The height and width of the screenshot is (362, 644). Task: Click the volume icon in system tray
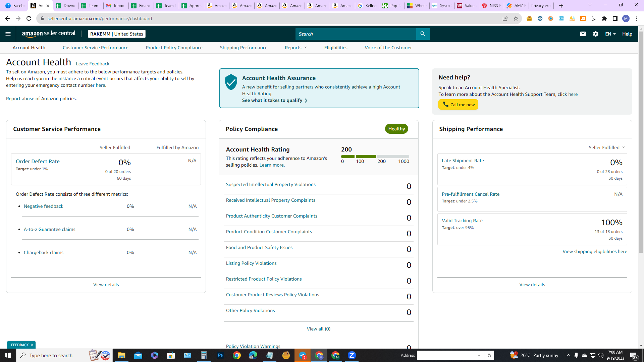coord(601,355)
